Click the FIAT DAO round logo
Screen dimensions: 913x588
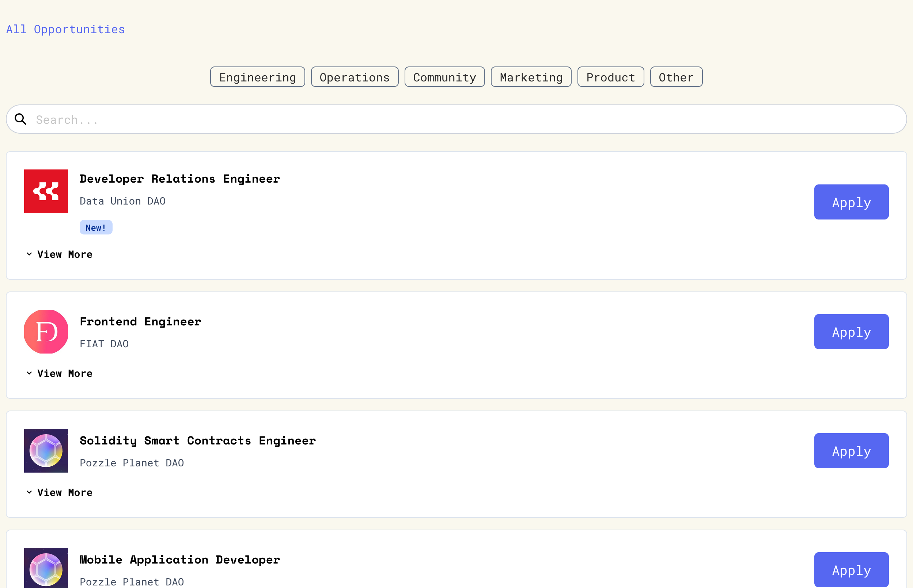click(46, 331)
